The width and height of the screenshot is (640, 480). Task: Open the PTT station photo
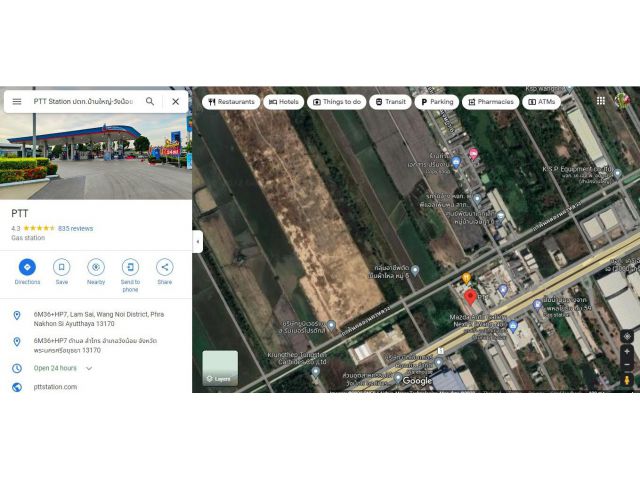click(96, 156)
